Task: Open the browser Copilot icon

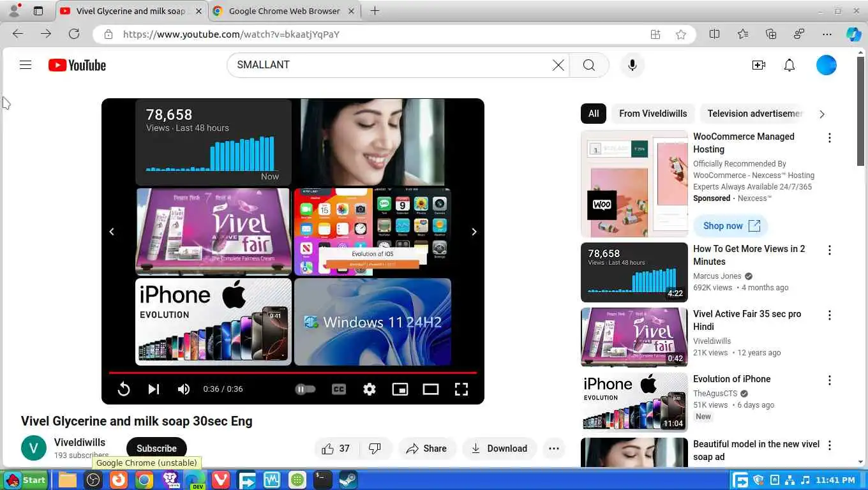Action: (x=853, y=34)
